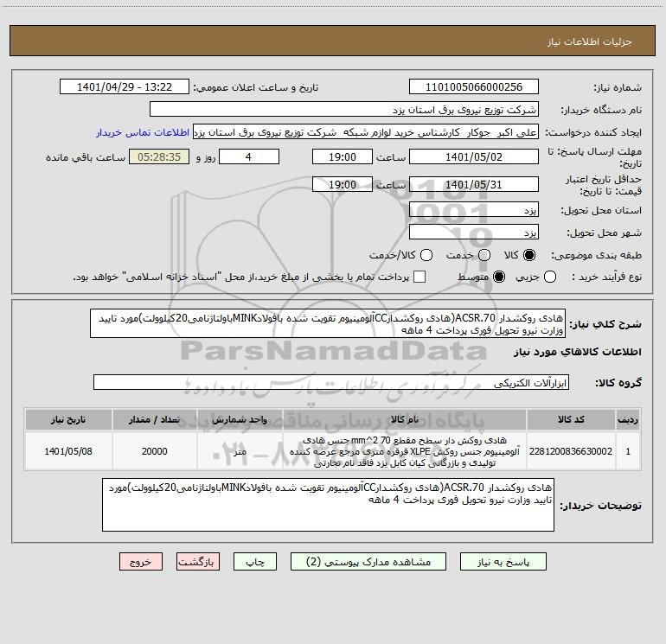Image resolution: width=666 pixels, height=644 pixels.
Task: Select the خدمت radio button
Action: coord(484,255)
